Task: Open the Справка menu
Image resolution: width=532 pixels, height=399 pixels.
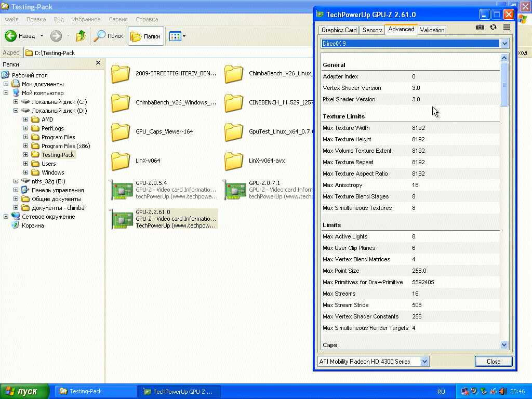Action: (x=147, y=19)
